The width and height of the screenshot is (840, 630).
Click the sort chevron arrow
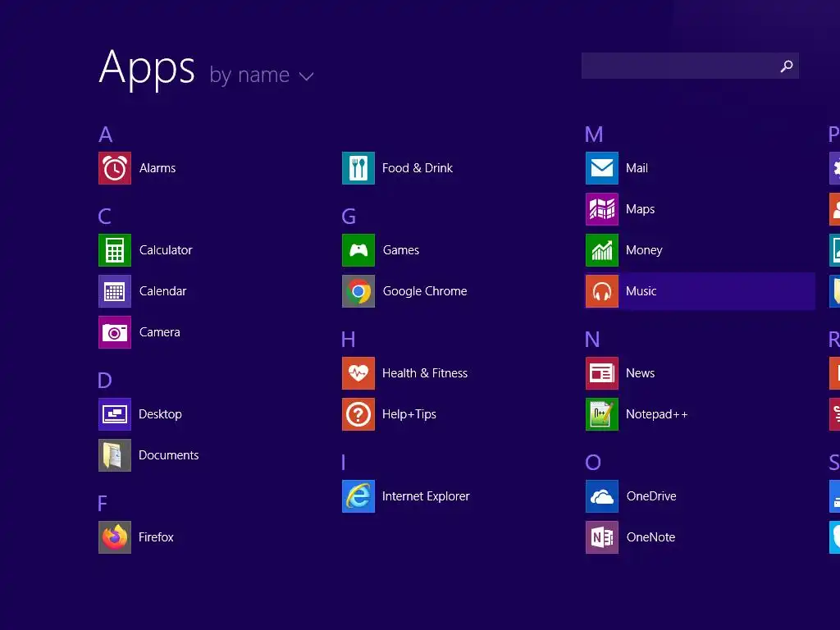(x=307, y=77)
